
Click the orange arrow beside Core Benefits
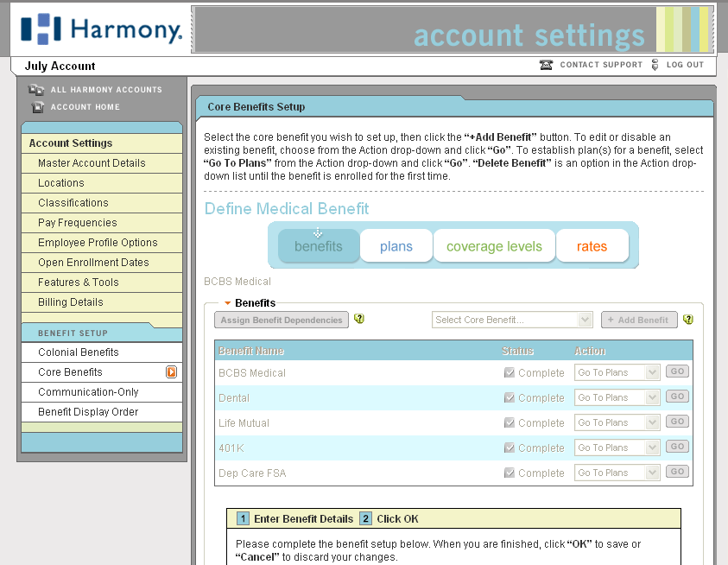pyautogui.click(x=171, y=372)
